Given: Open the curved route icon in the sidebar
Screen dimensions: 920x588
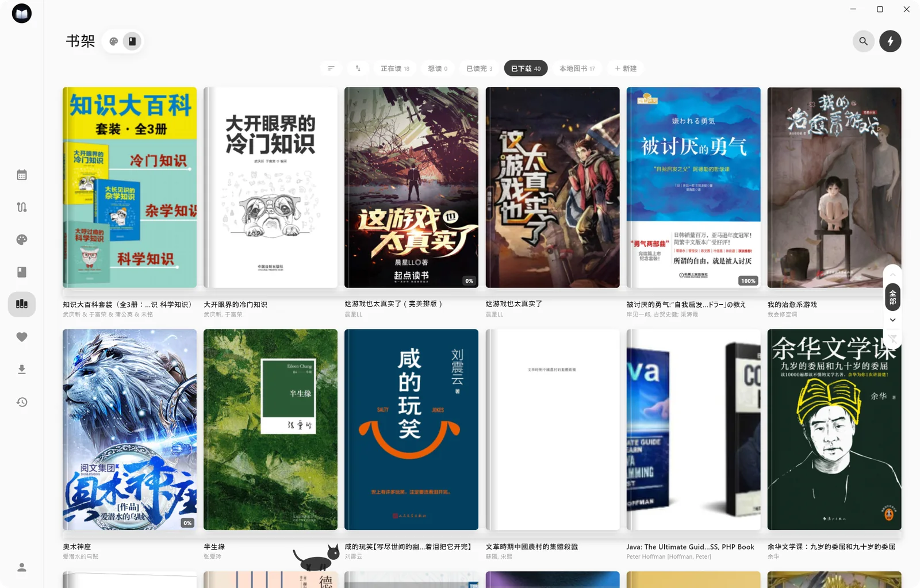Looking at the screenshot, I should coord(22,207).
